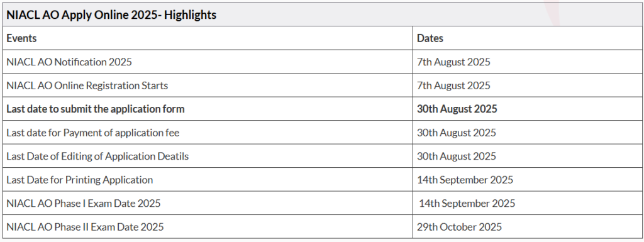Select the Dates column header
Viewport: 644px width, 242px height.
click(x=430, y=38)
